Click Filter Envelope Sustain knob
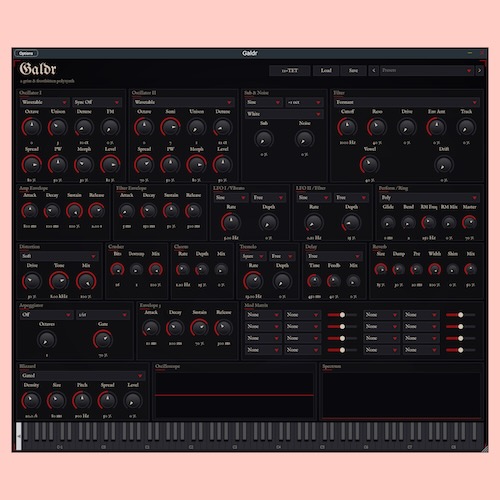The image size is (500, 500). point(171,211)
